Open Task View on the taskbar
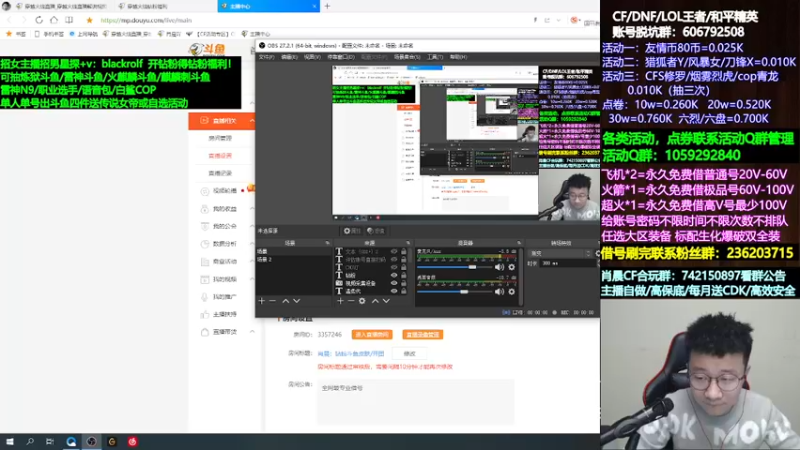Screen dimensions: 800x450 pyautogui.click(x=49, y=442)
